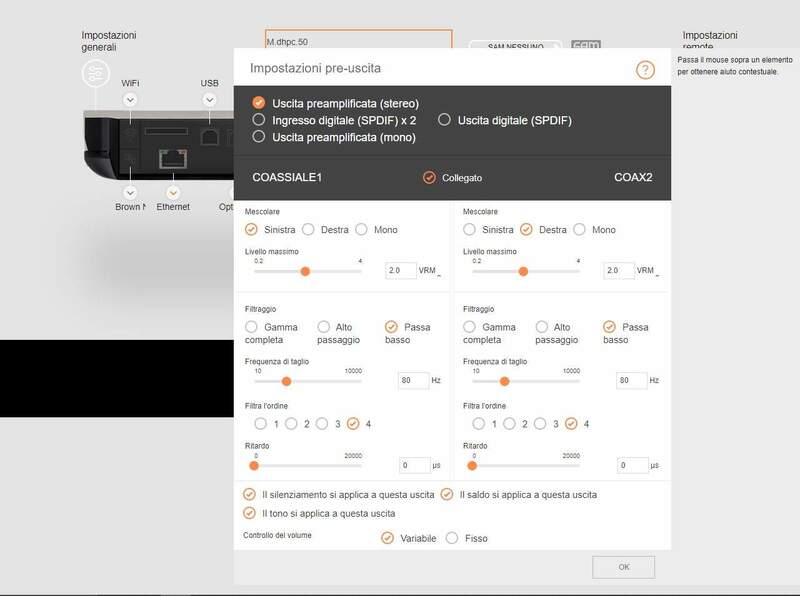Open VRM unit dropdown for COASSIALE1
The height and width of the screenshot is (596, 800).
coord(439,272)
